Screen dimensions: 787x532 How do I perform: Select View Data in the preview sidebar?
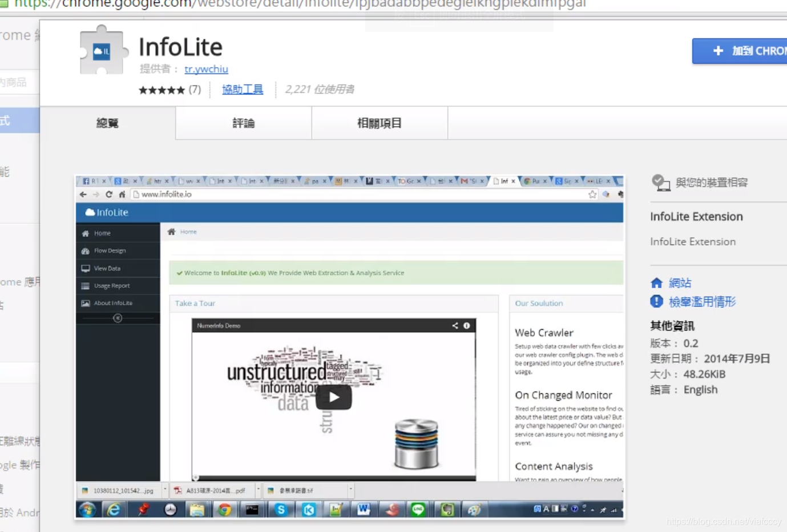[118, 268]
